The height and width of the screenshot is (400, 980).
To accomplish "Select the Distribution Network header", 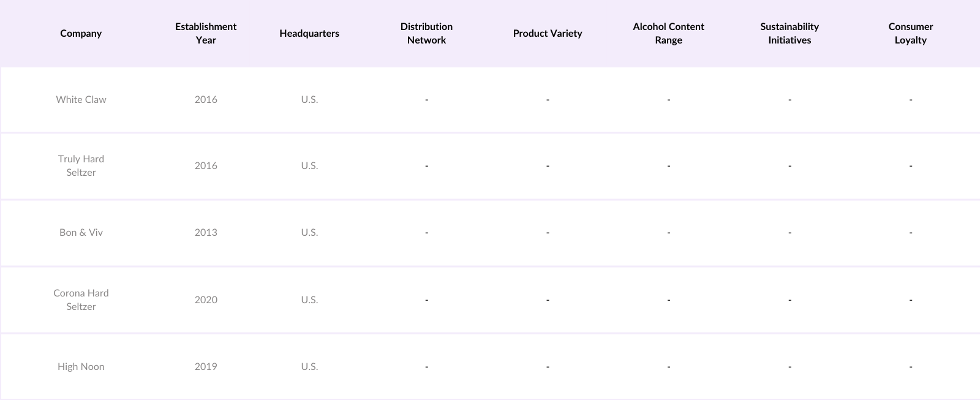I will tap(426, 33).
